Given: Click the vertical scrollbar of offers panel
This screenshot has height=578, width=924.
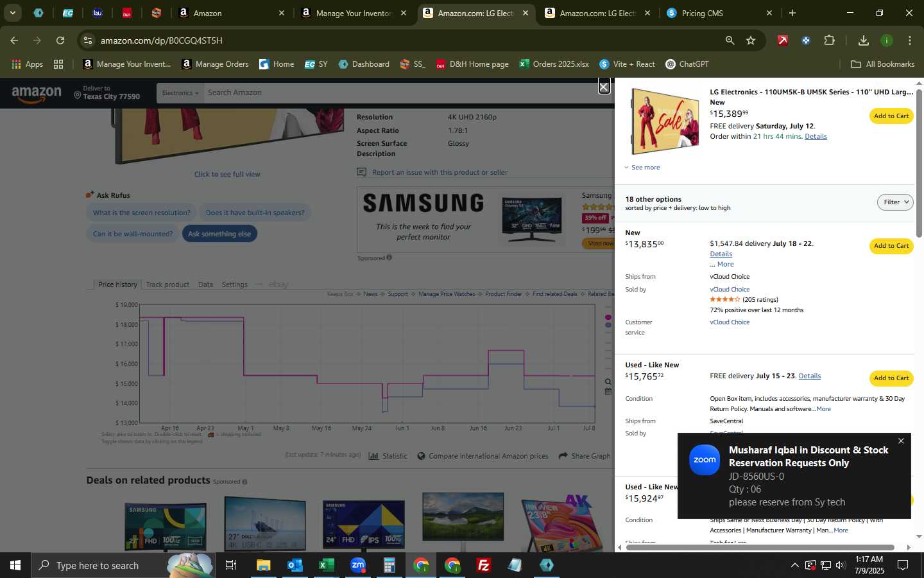Looking at the screenshot, I should pyautogui.click(x=919, y=164).
